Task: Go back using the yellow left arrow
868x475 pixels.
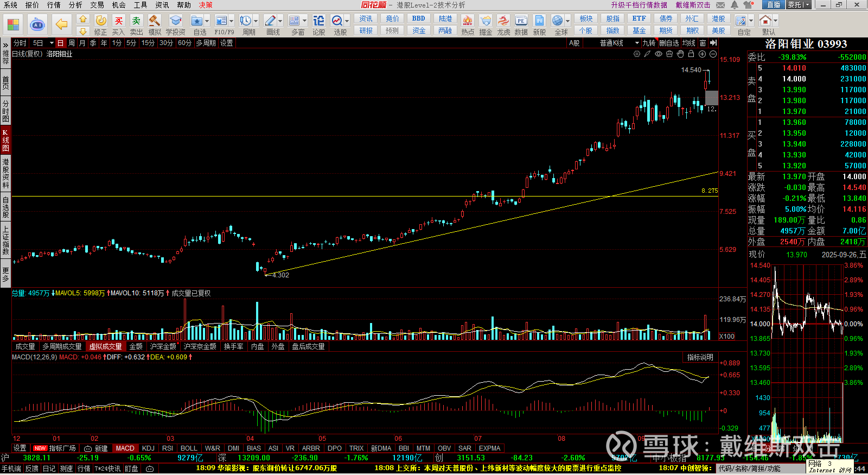Action: coord(62,24)
